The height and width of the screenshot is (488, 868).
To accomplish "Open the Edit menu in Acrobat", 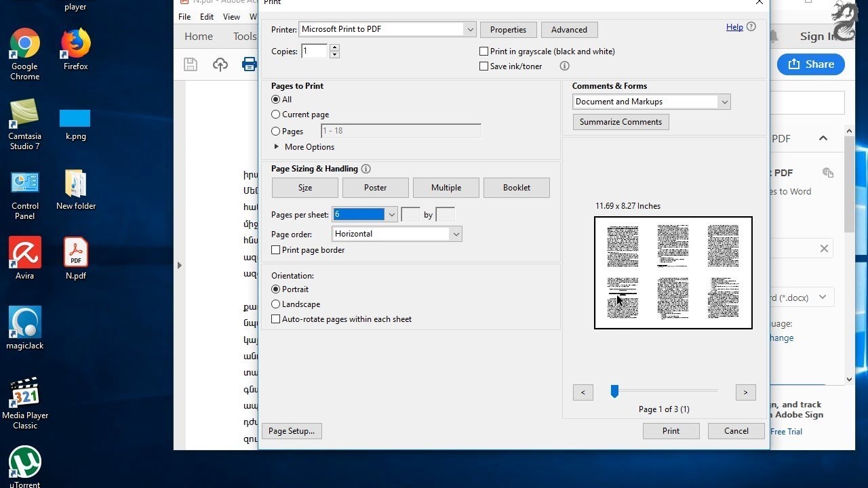I will 207,17.
